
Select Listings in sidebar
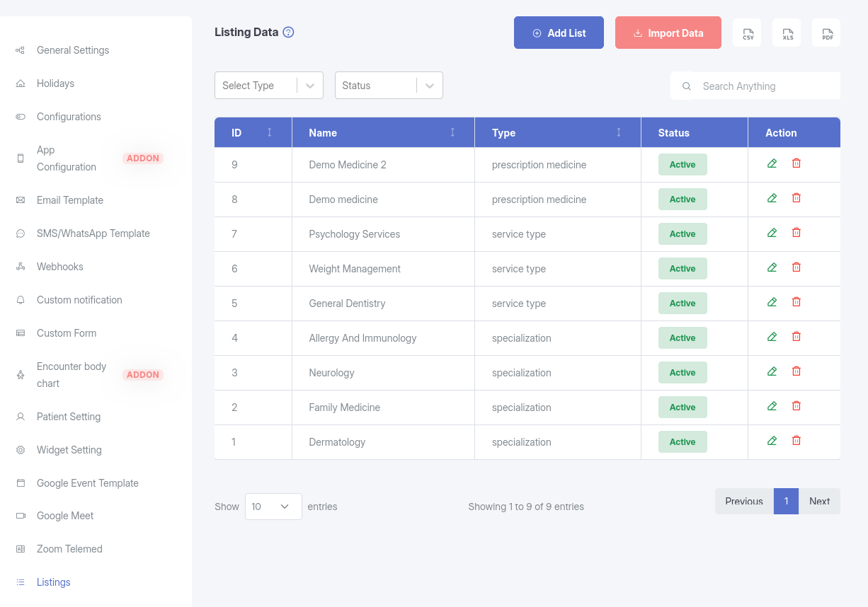(x=54, y=582)
